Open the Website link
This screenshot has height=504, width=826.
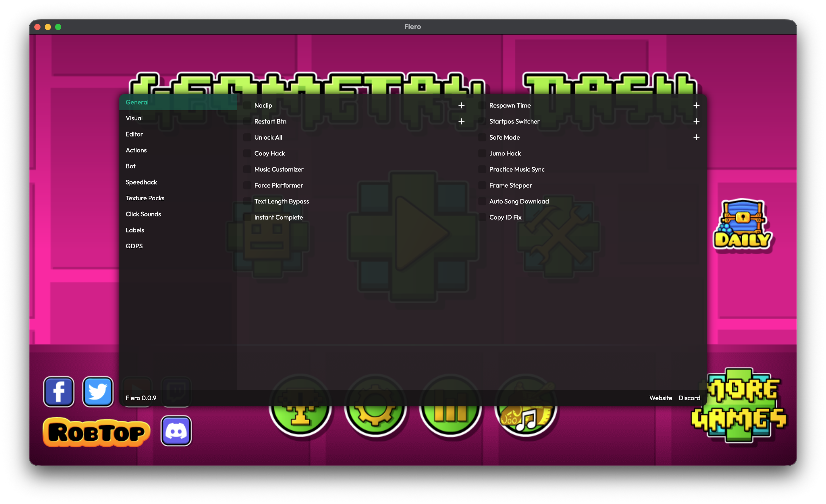coord(661,398)
